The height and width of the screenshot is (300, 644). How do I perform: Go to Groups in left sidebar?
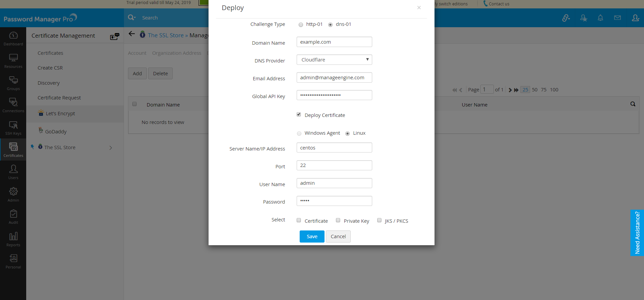(x=13, y=83)
